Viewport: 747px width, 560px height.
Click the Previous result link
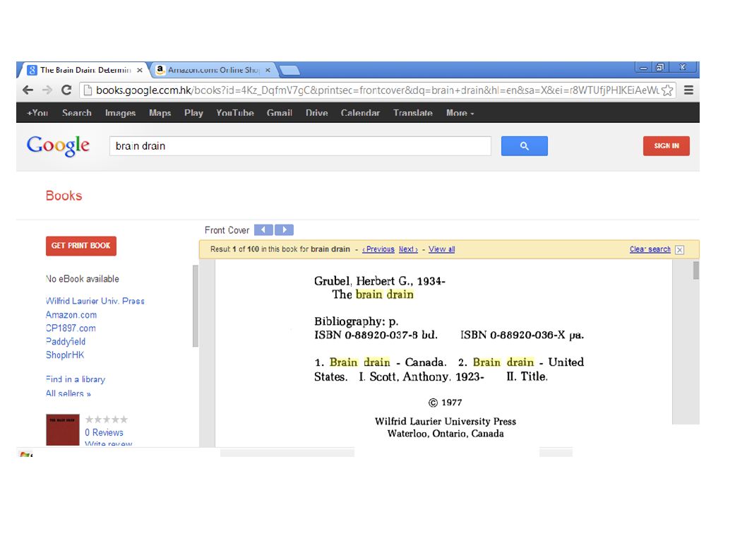tap(378, 249)
